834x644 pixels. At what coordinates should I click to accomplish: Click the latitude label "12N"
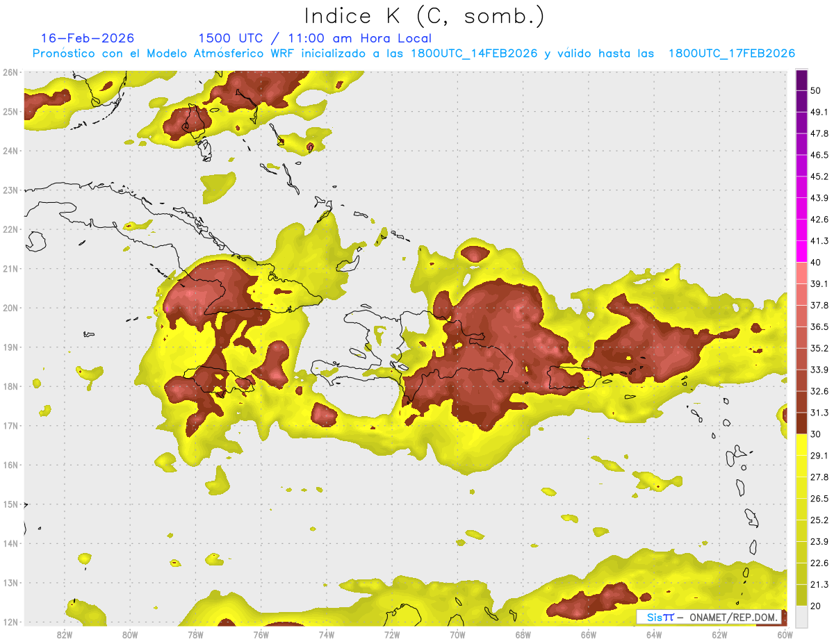tap(10, 622)
